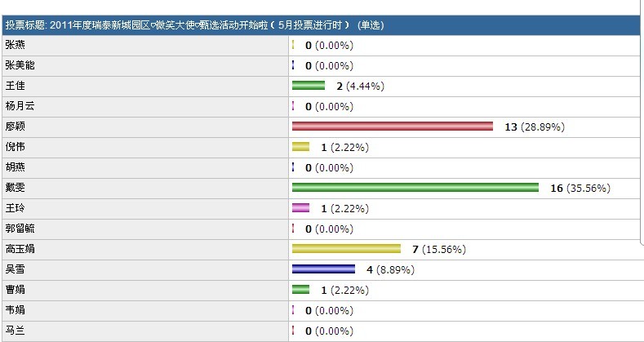Click the yellow vote bar for 倪伟
Screen dimensions: 644x342
click(x=300, y=147)
